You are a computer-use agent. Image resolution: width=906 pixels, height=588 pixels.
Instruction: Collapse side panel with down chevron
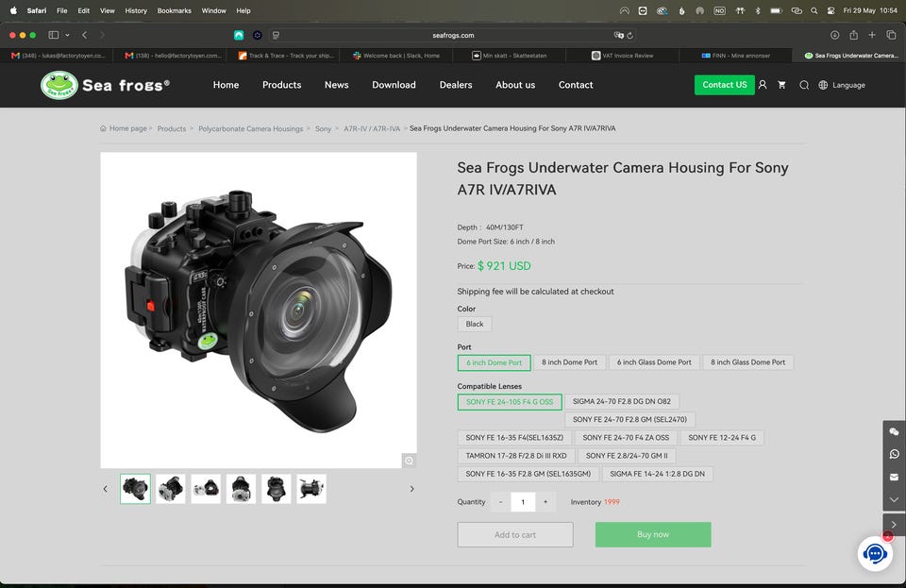click(894, 499)
